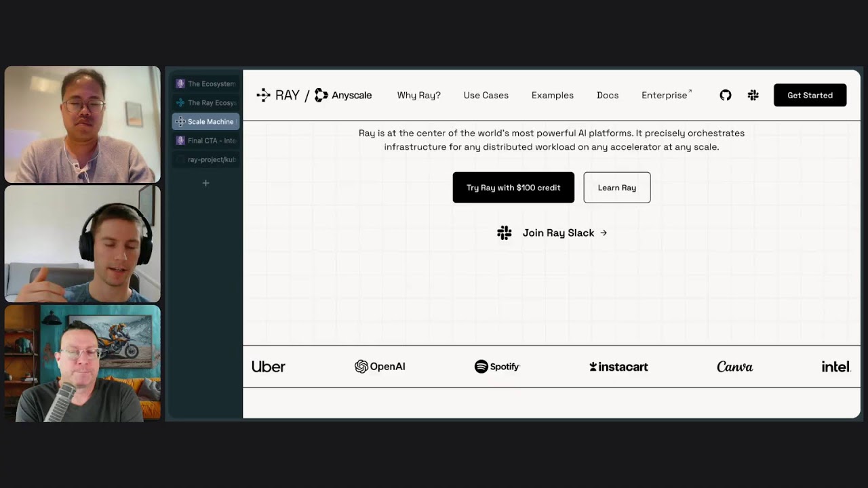Open Docs from the navbar
This screenshot has width=868, height=488.
[608, 96]
